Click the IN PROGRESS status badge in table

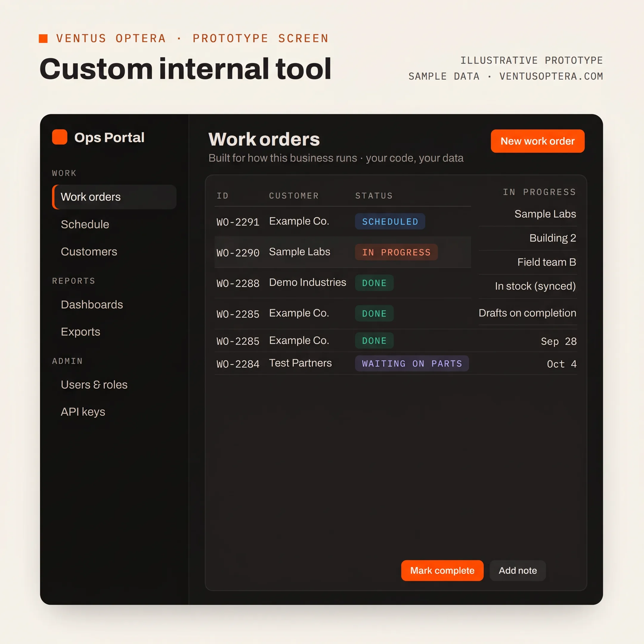coord(396,252)
